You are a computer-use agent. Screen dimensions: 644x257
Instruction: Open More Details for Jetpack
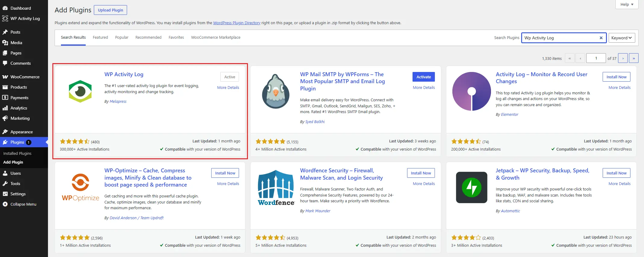click(x=620, y=184)
